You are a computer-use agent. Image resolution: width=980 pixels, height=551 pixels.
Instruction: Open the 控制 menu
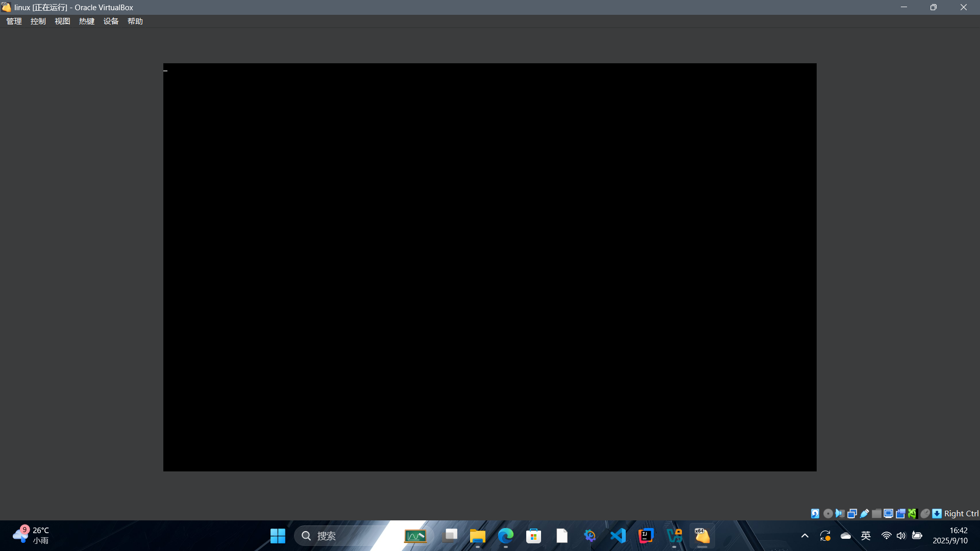pos(38,21)
